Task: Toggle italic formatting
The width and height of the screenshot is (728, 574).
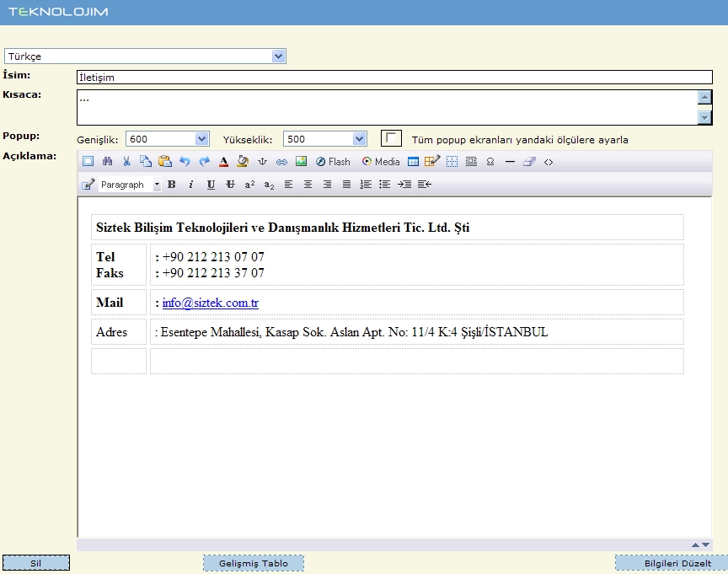Action: point(190,185)
